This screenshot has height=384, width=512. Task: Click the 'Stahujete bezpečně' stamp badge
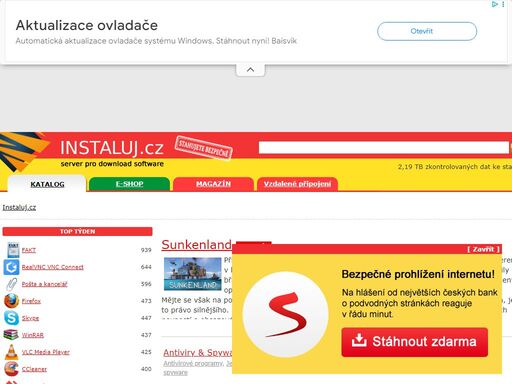click(x=204, y=148)
